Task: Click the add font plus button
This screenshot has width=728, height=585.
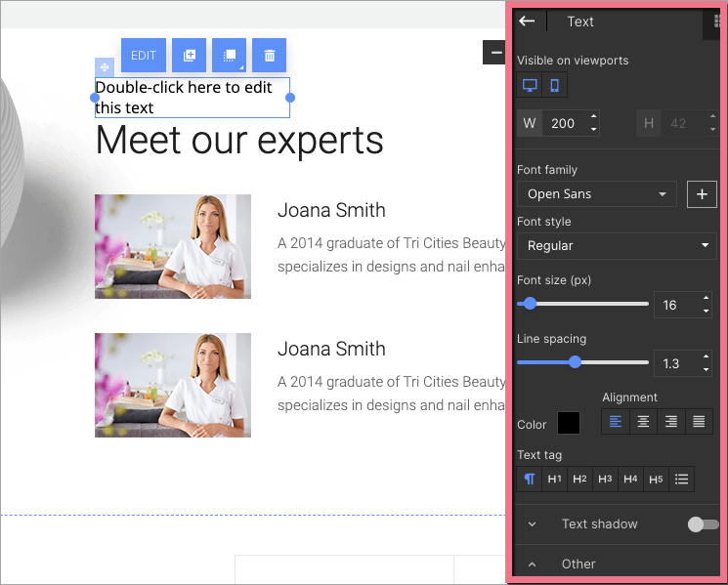Action: 702,193
